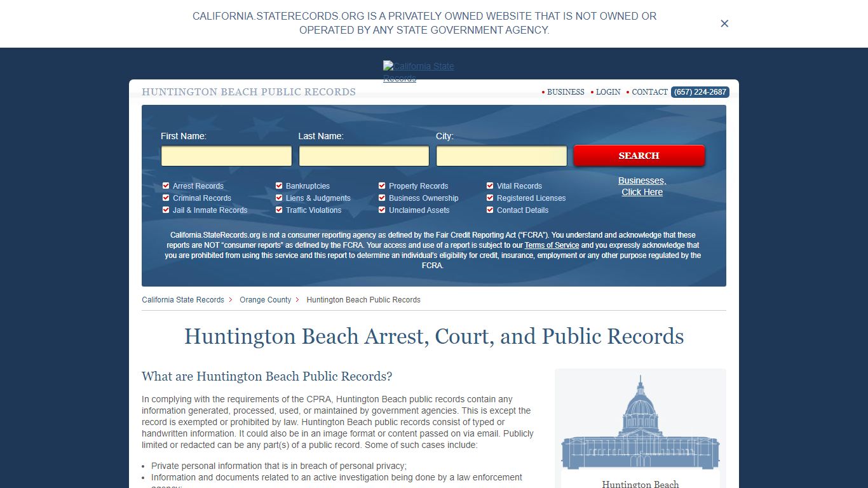868x488 pixels.
Task: Navigate to Orange County breadcrumb
Action: tap(265, 299)
